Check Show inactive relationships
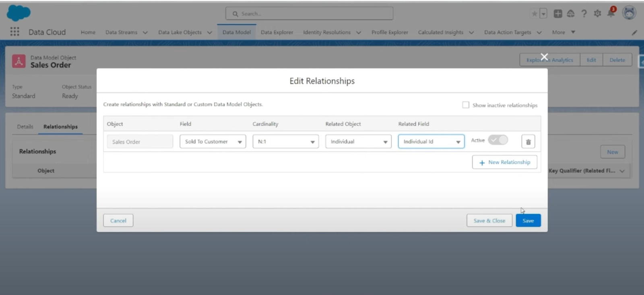Viewport: 644px width, 295px height. (466, 105)
